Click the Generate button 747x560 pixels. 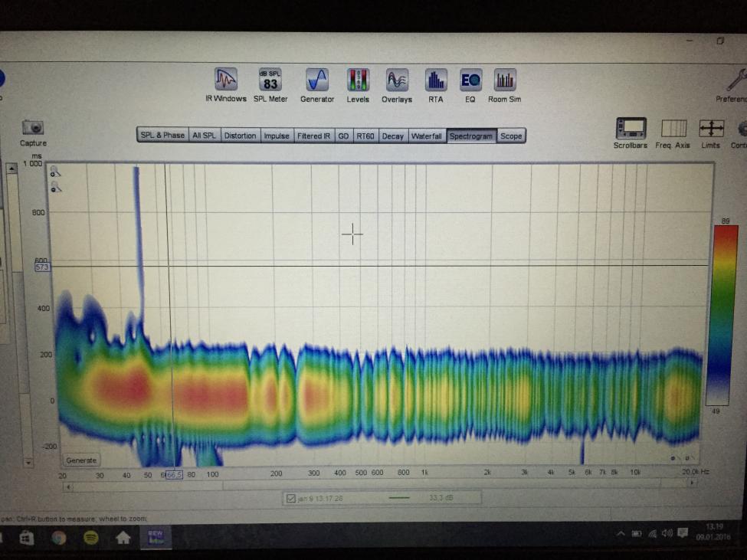pos(81,460)
